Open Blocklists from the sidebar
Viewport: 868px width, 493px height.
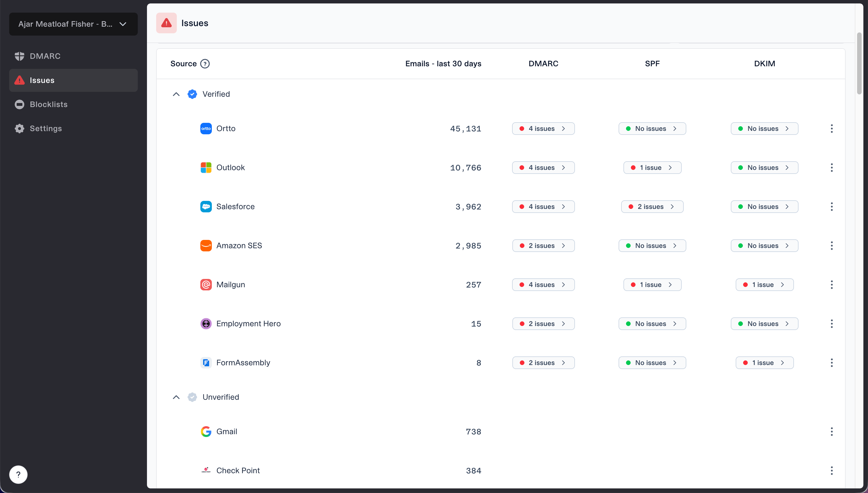pyautogui.click(x=49, y=104)
